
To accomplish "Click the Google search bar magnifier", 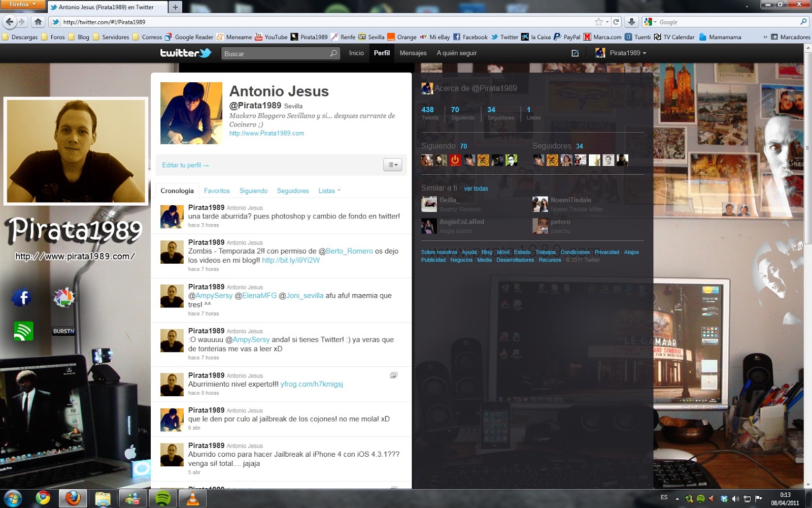I will pos(803,22).
